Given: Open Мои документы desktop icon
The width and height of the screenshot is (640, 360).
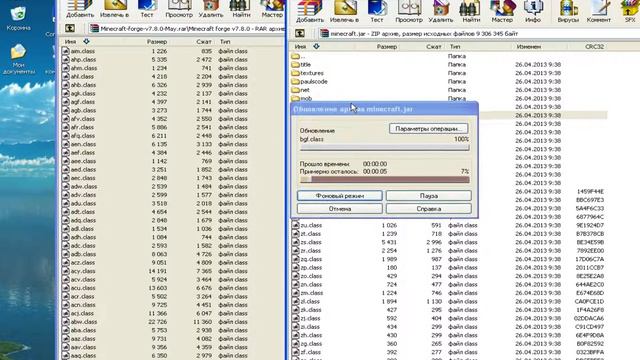Looking at the screenshot, I should 18,59.
